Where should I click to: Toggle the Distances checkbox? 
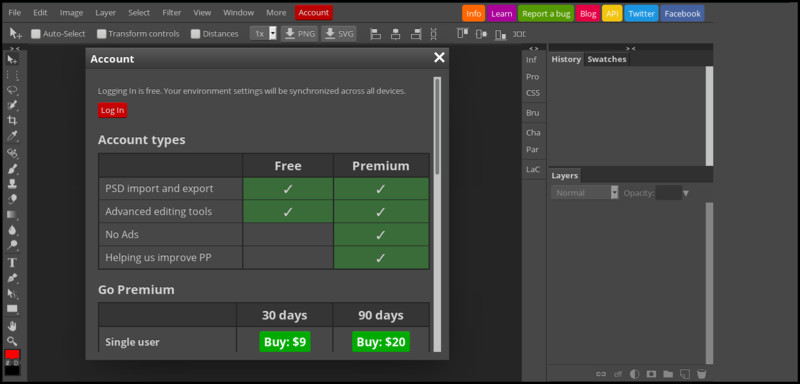[195, 34]
